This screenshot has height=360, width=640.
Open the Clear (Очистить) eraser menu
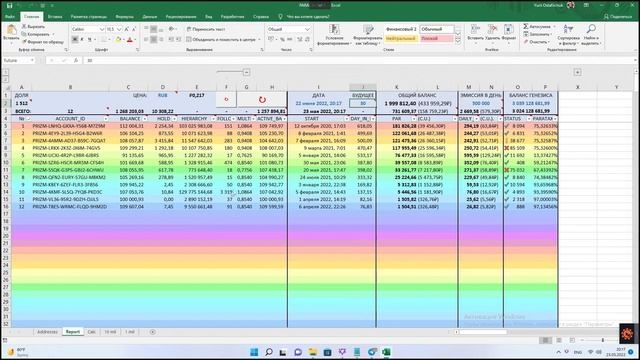pos(536,42)
